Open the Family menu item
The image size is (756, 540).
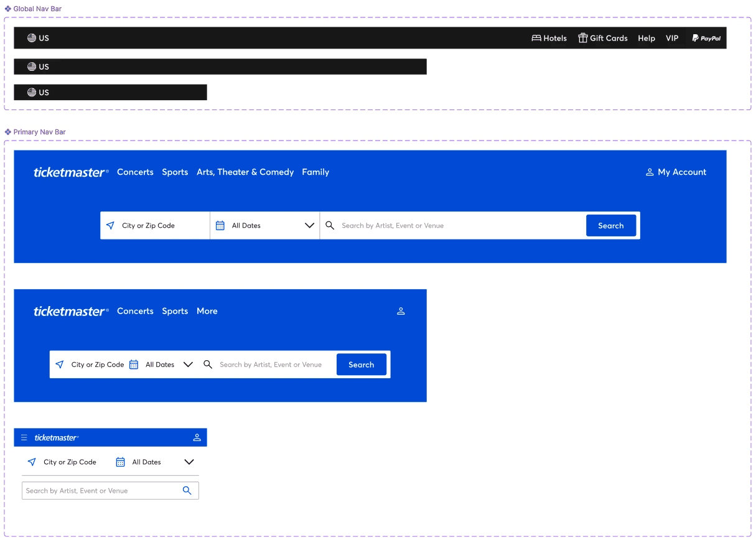click(x=315, y=172)
